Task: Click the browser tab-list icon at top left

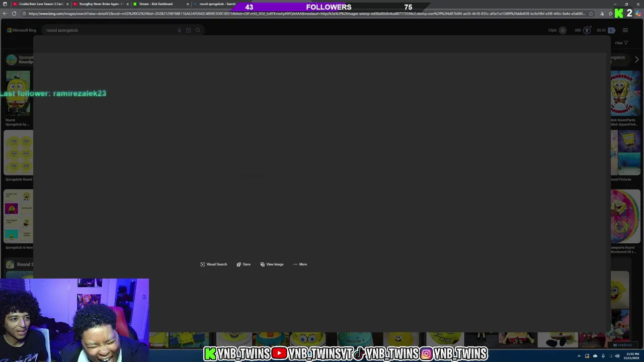Action: tap(5, 4)
